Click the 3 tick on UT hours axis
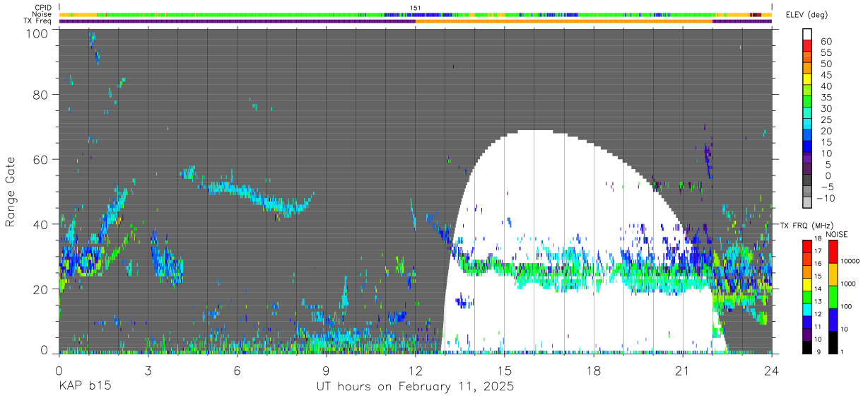The image size is (868, 401). pos(148,371)
